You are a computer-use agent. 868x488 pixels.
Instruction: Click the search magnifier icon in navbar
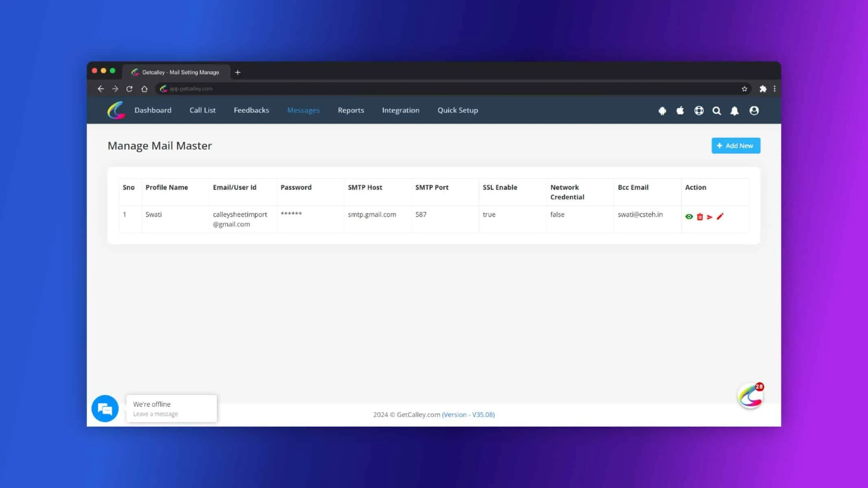(717, 111)
